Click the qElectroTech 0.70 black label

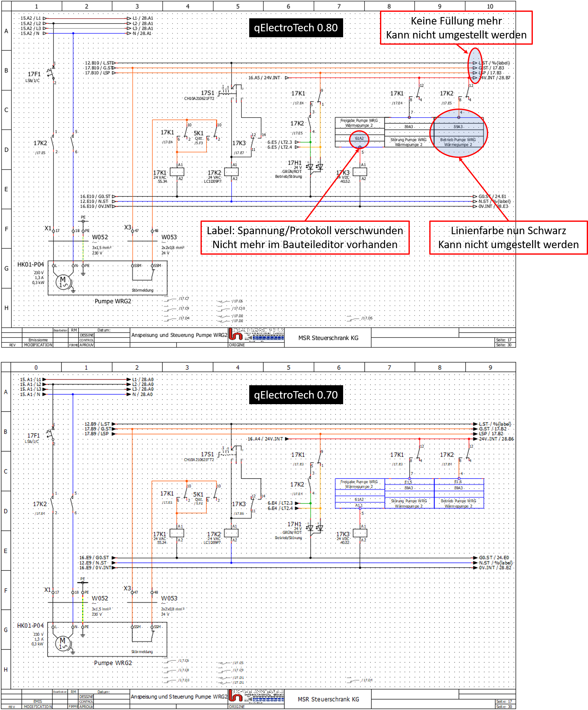(296, 395)
